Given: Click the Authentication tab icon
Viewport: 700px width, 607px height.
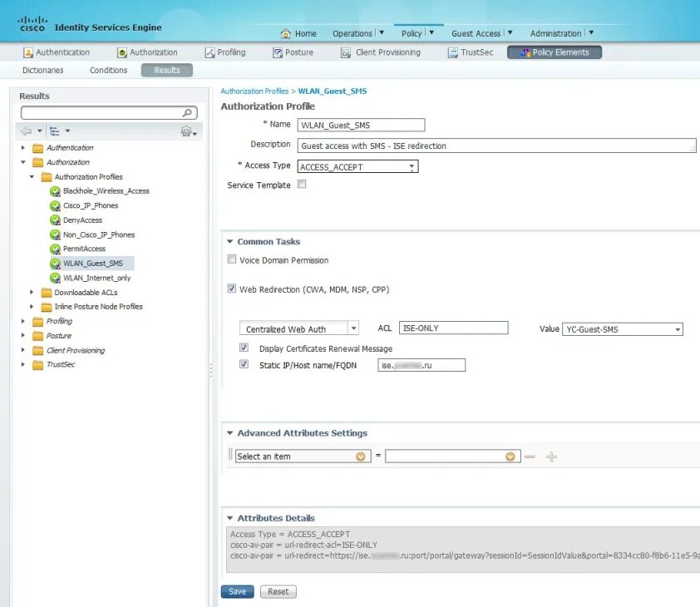Looking at the screenshot, I should coord(28,52).
